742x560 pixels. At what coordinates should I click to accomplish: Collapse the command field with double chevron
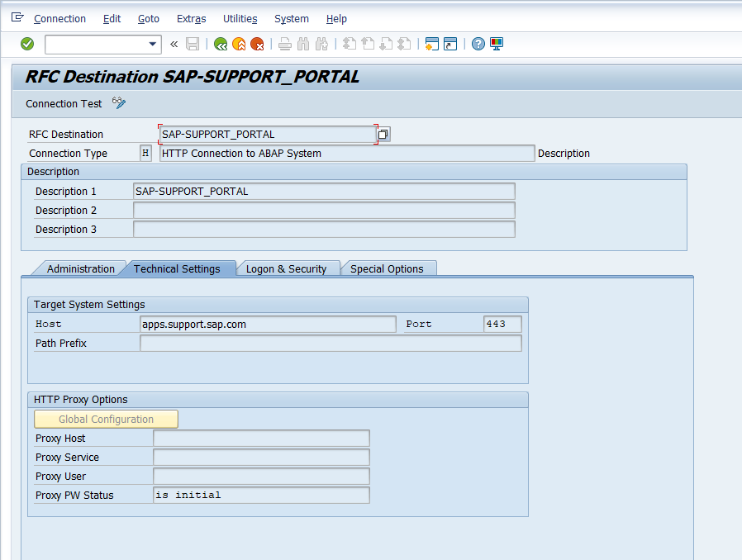click(x=174, y=44)
